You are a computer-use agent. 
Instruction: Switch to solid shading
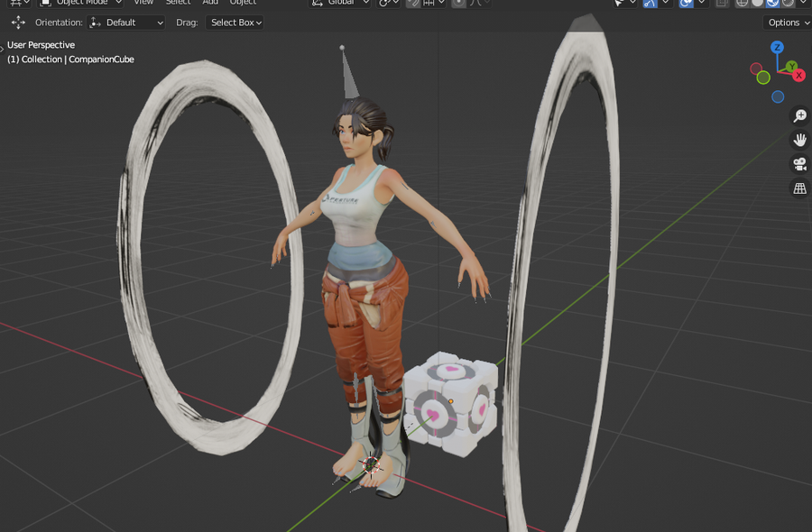757,3
